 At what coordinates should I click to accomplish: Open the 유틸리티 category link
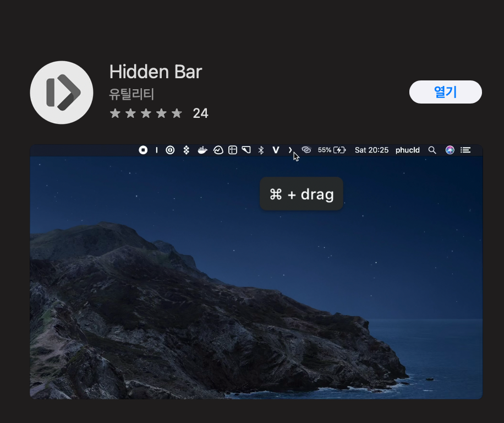(132, 94)
